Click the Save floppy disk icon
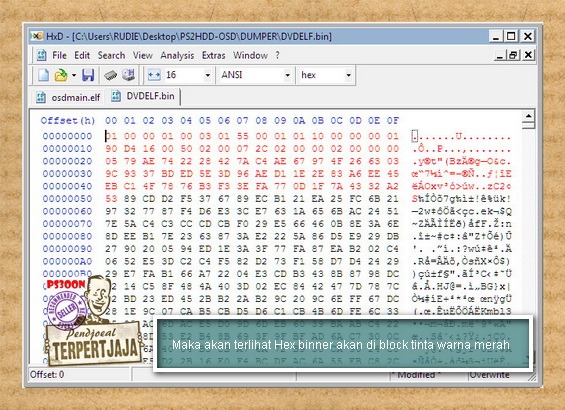 (x=88, y=75)
